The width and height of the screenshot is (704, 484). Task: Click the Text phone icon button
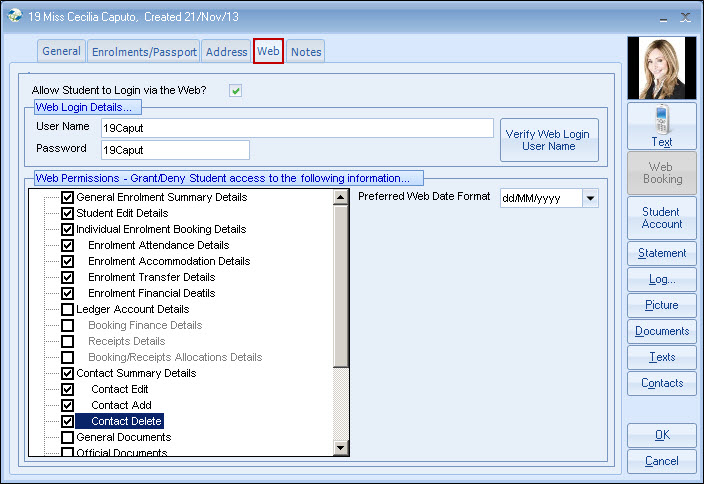click(x=661, y=127)
